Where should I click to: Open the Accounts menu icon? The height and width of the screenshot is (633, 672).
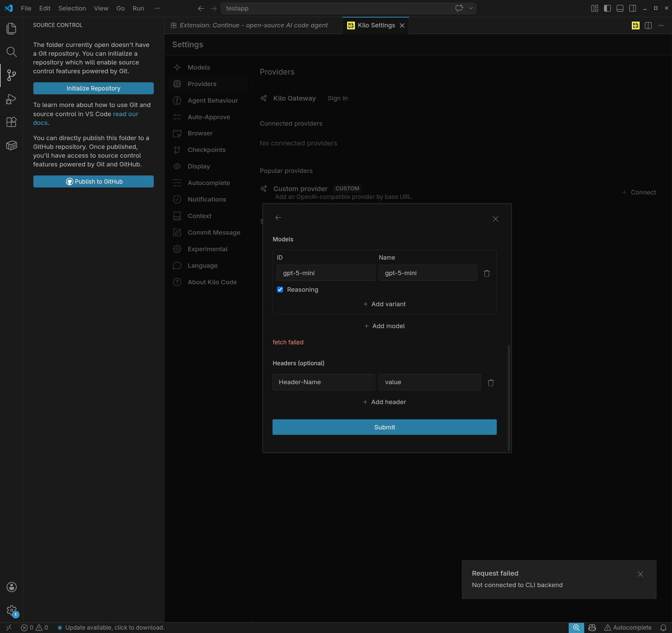click(11, 587)
